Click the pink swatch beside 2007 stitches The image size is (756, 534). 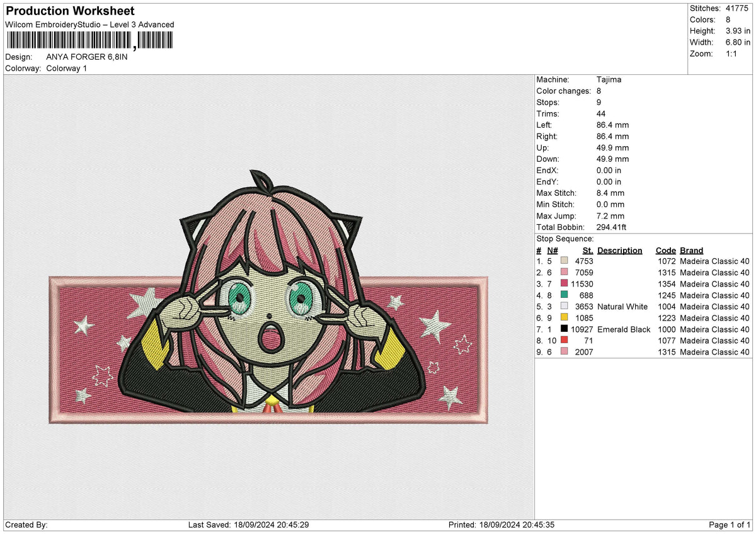pos(564,352)
